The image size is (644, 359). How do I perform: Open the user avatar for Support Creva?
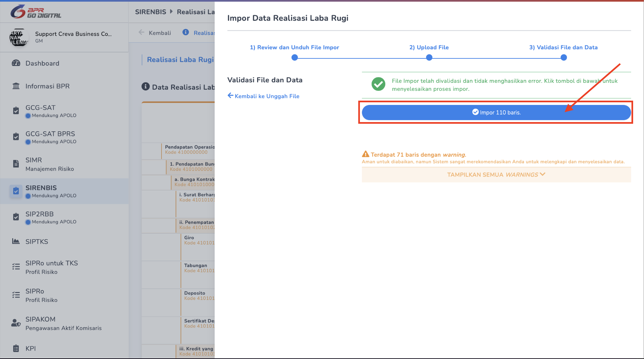point(19,37)
